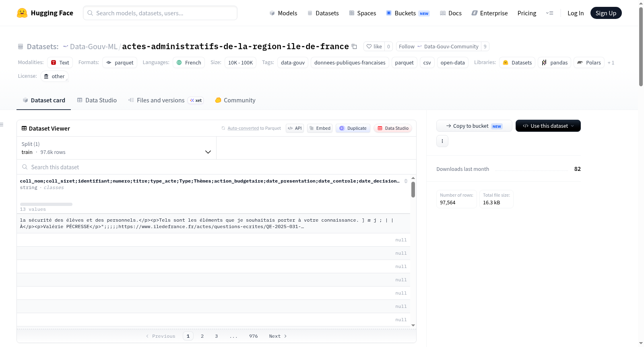Screen dimensions: 644x347
Task: Click the Hugging Face logo icon
Action: (x=22, y=13)
